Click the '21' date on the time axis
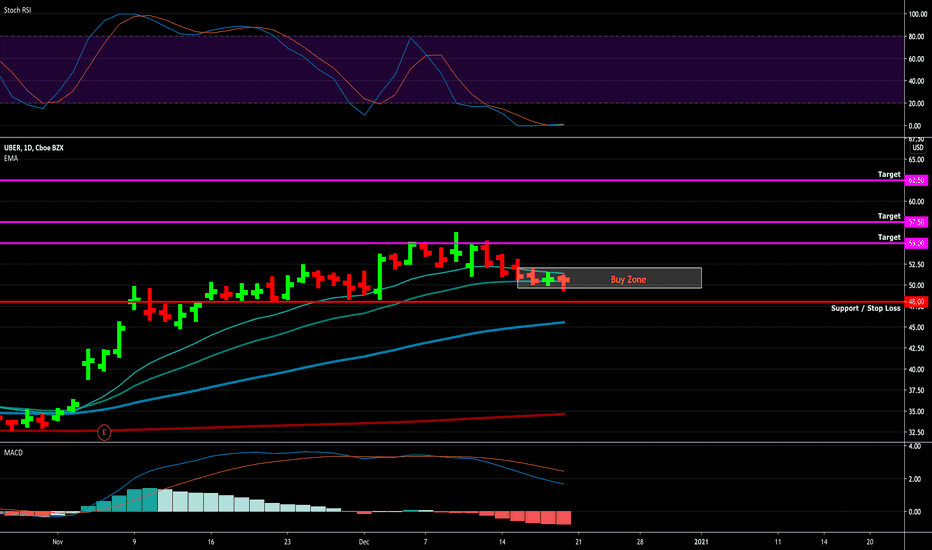This screenshot has width=932, height=550. 578,542
